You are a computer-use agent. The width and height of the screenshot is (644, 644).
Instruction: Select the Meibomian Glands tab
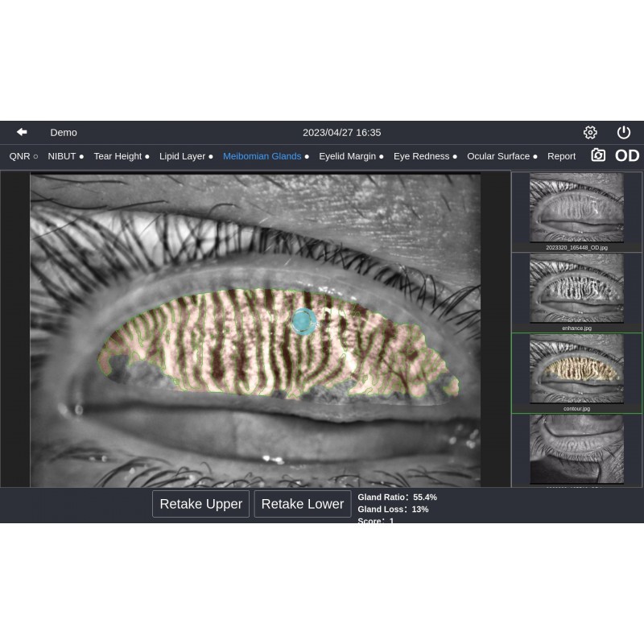point(266,156)
